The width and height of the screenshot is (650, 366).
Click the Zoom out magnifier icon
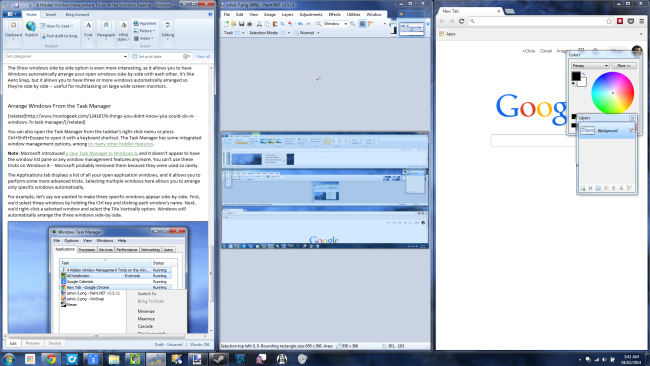coord(318,24)
